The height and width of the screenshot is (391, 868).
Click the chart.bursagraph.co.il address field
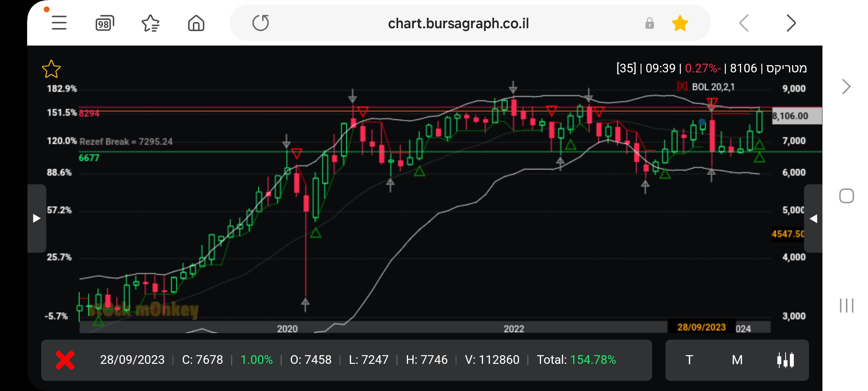[458, 24]
